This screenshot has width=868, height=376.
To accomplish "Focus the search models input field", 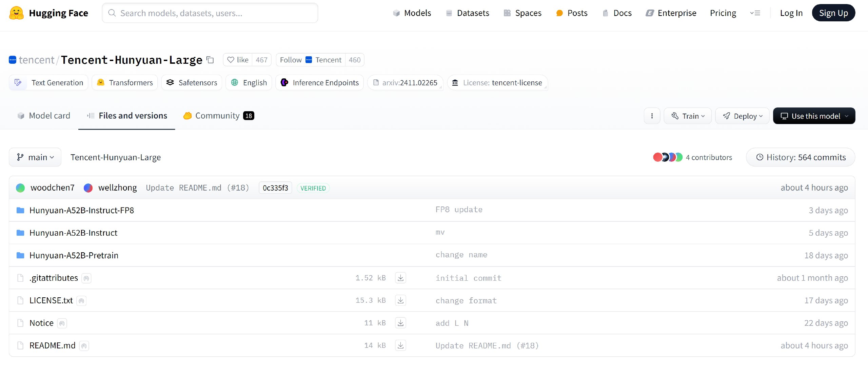I will click(x=210, y=13).
